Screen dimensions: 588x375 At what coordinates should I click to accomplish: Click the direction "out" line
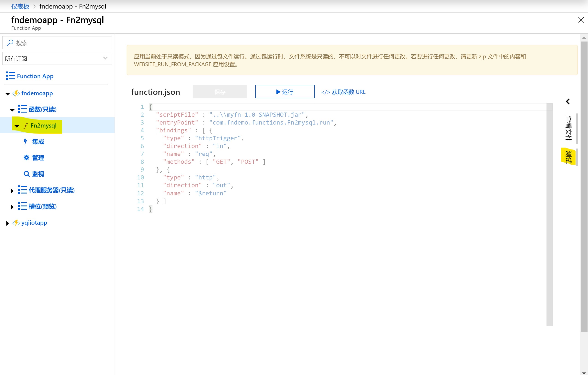(x=198, y=185)
